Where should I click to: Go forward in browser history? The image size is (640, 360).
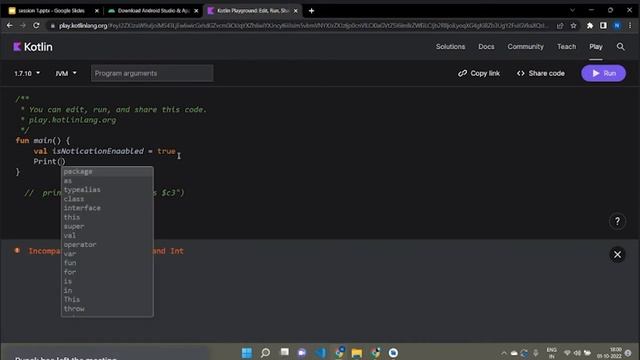(23, 25)
